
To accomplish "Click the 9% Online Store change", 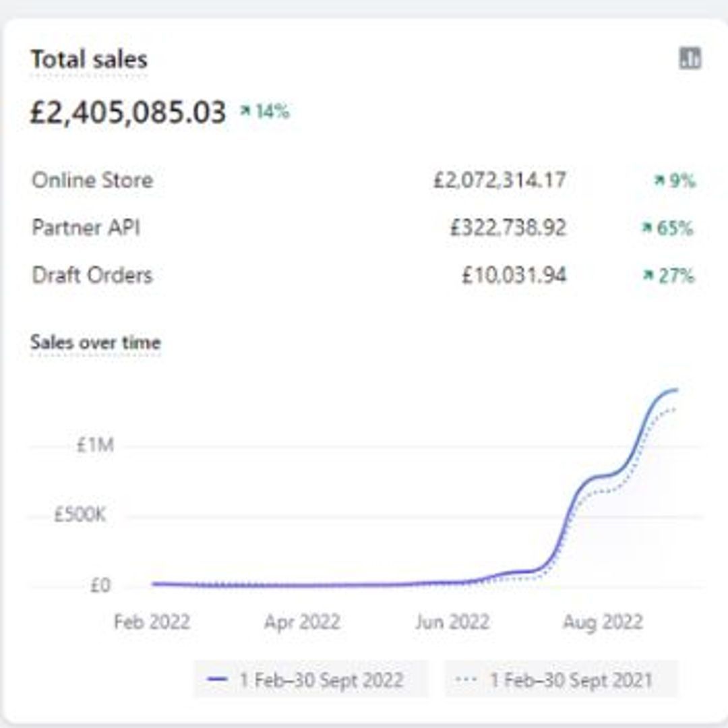I will (x=675, y=180).
